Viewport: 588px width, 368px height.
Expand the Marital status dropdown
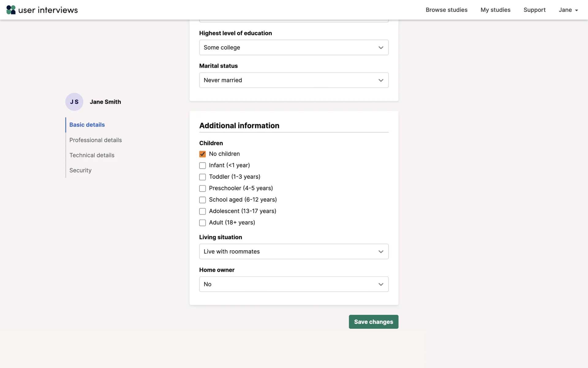294,80
